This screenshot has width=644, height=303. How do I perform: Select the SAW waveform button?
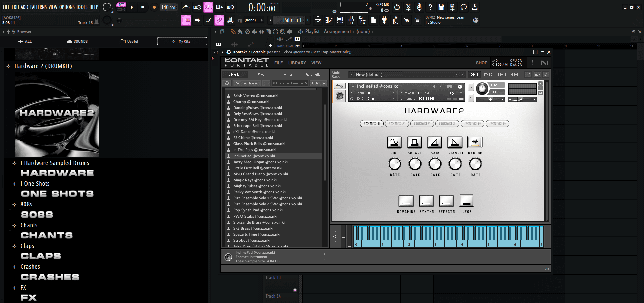435,142
